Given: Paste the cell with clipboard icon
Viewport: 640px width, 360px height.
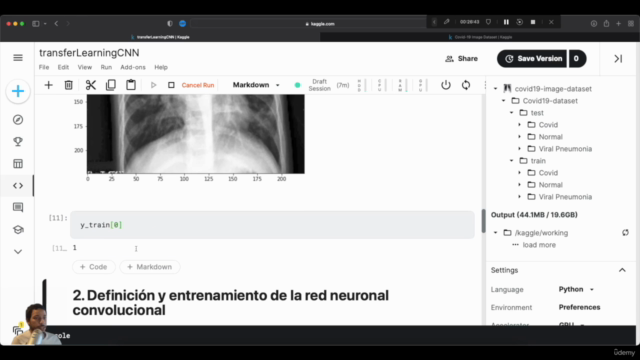Looking at the screenshot, I should pyautogui.click(x=131, y=85).
